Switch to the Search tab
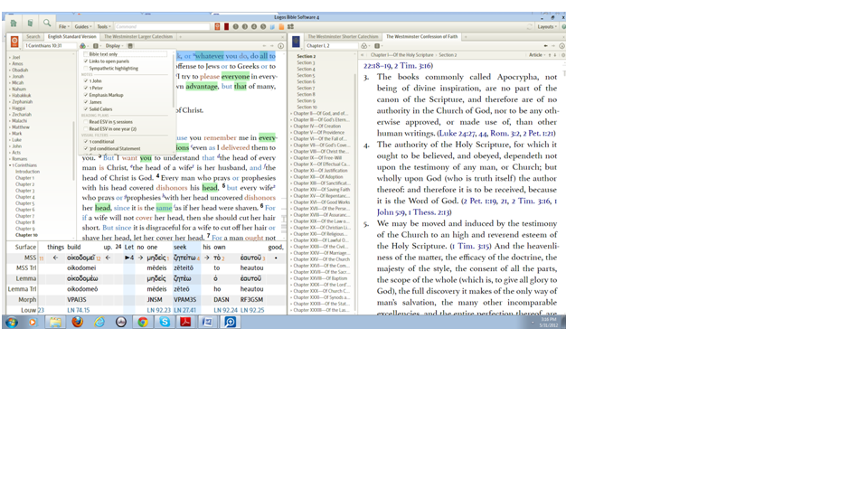Viewport: 868px width, 488px height. click(x=33, y=36)
